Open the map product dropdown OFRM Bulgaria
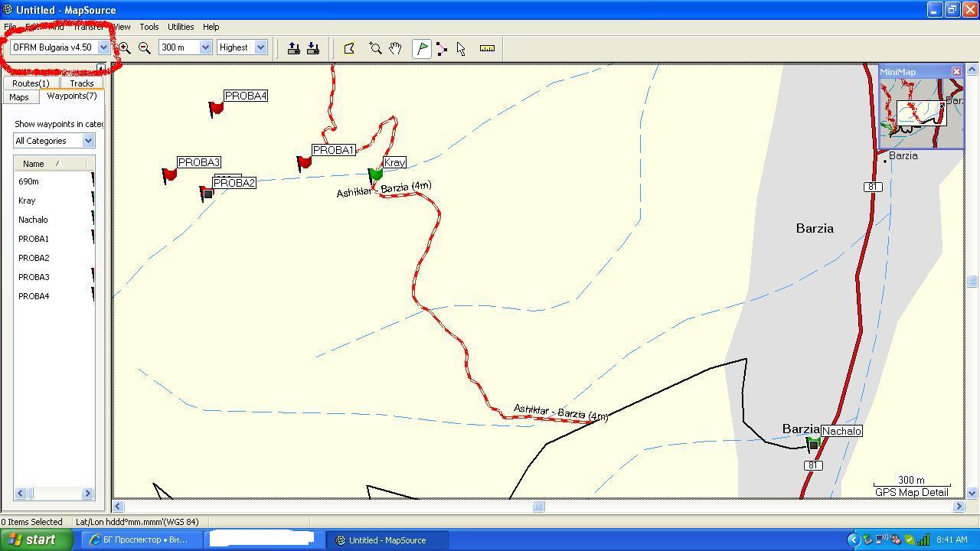Image resolution: width=980 pixels, height=551 pixels. tap(104, 47)
